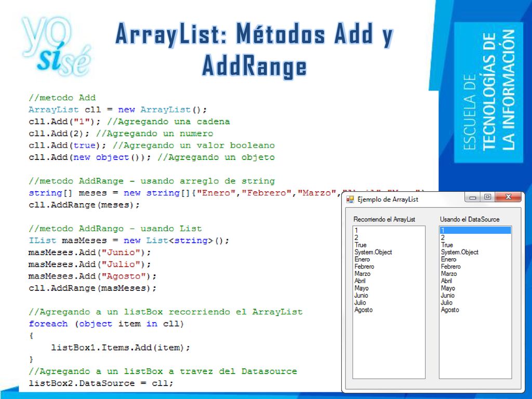The width and height of the screenshot is (532, 399).
Task: Close the Ejemplo de ArrayList window
Action: tap(508, 197)
